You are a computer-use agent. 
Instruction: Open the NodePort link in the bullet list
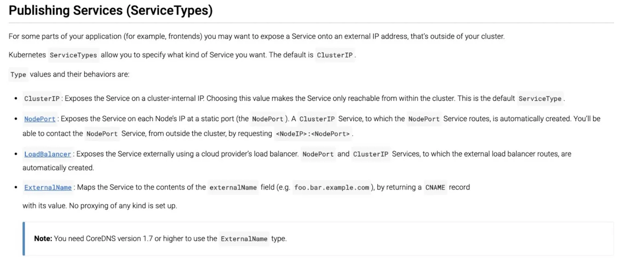pos(40,119)
